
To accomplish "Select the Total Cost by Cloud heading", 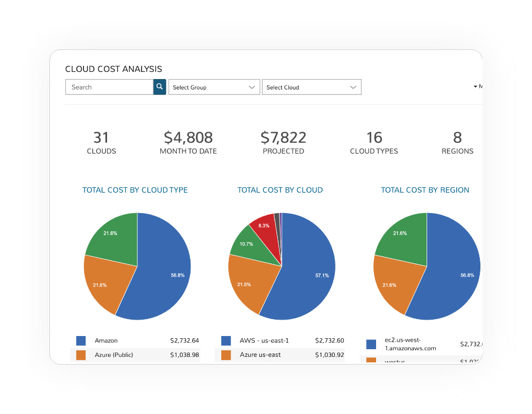I will click(x=280, y=190).
